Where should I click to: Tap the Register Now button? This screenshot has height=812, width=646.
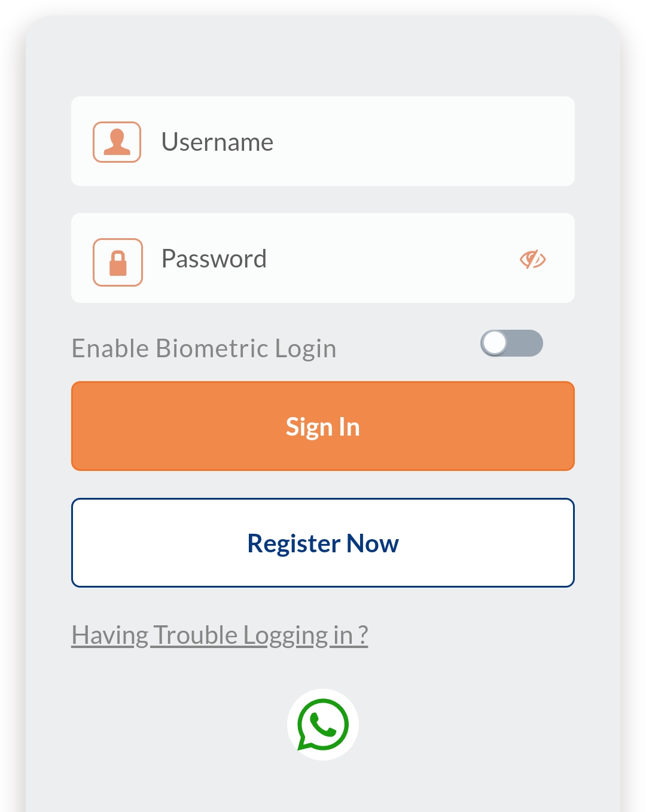(x=323, y=543)
